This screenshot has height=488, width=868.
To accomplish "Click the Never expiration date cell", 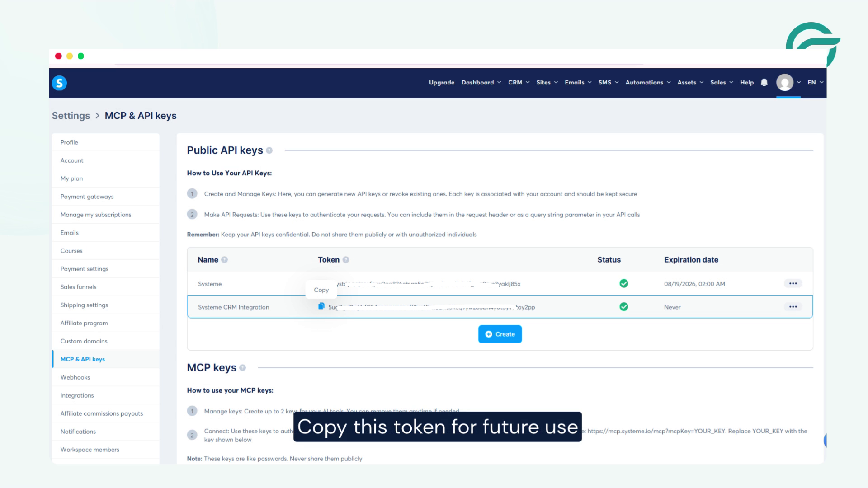I will [672, 307].
